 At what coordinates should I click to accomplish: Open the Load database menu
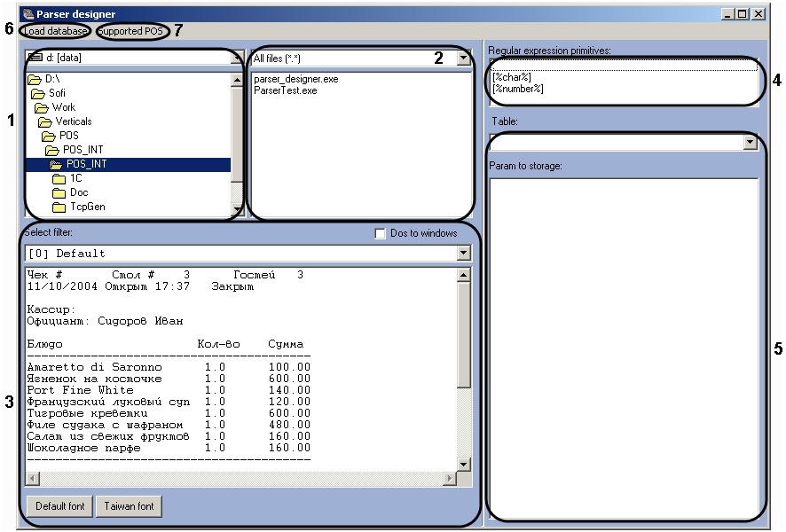click(55, 31)
